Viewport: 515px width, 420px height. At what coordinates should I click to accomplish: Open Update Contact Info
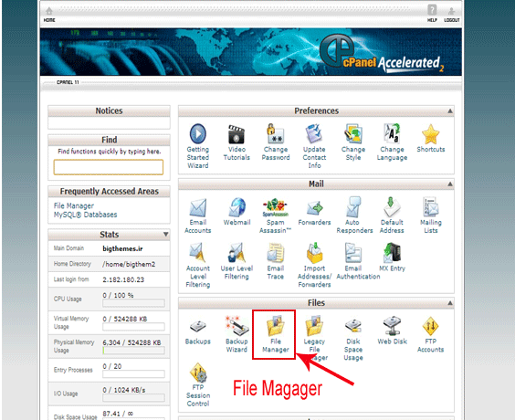click(314, 146)
